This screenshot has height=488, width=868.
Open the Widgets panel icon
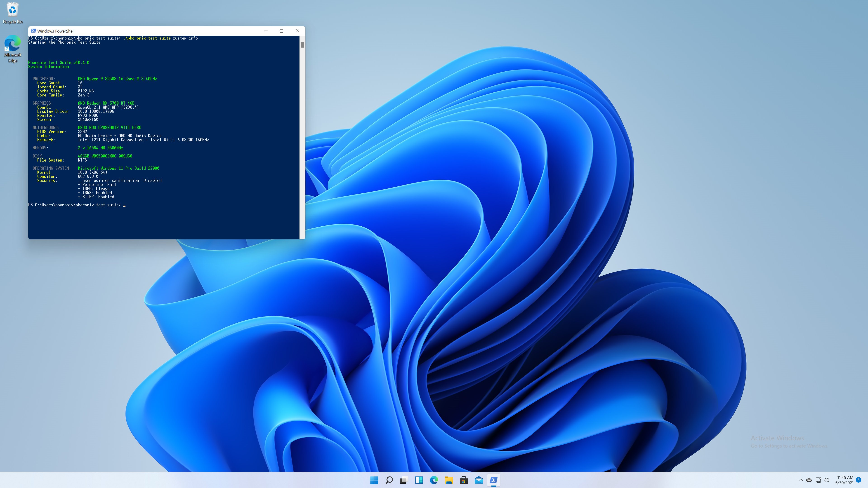point(419,480)
